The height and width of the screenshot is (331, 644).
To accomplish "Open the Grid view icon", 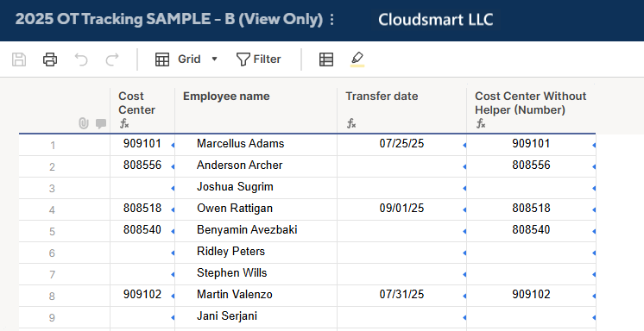I will point(162,59).
